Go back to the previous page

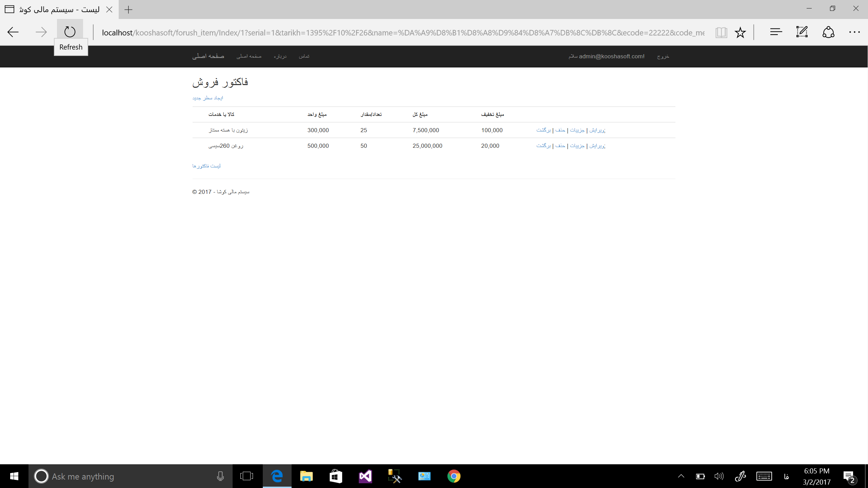(x=13, y=32)
